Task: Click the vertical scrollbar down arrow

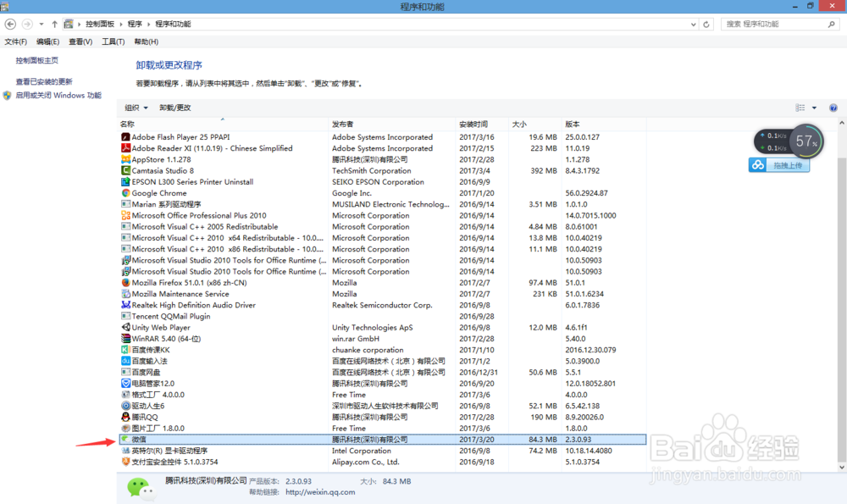Action: pyautogui.click(x=842, y=468)
